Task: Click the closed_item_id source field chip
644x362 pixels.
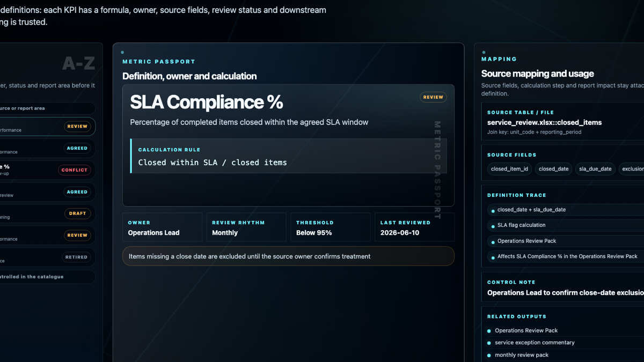Action: [x=509, y=168]
